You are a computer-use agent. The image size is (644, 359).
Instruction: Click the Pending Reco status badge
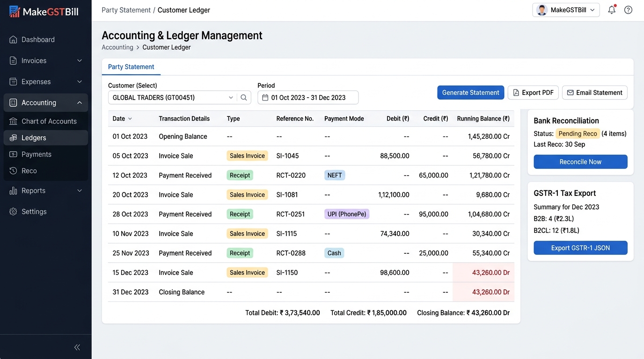click(x=578, y=134)
